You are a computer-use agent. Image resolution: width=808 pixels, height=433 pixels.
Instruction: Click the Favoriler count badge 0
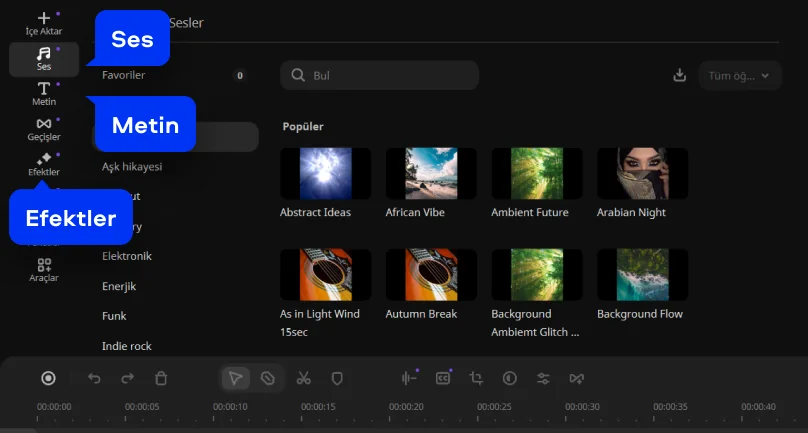[x=240, y=76]
